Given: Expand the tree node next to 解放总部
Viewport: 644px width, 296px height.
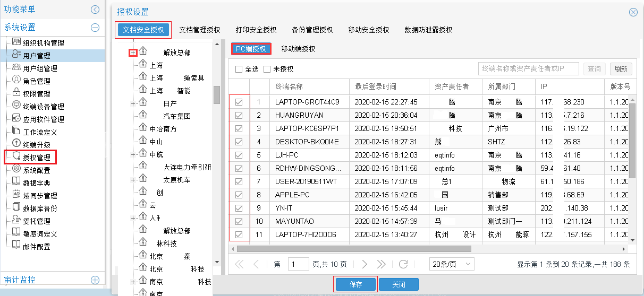Looking at the screenshot, I should [133, 53].
